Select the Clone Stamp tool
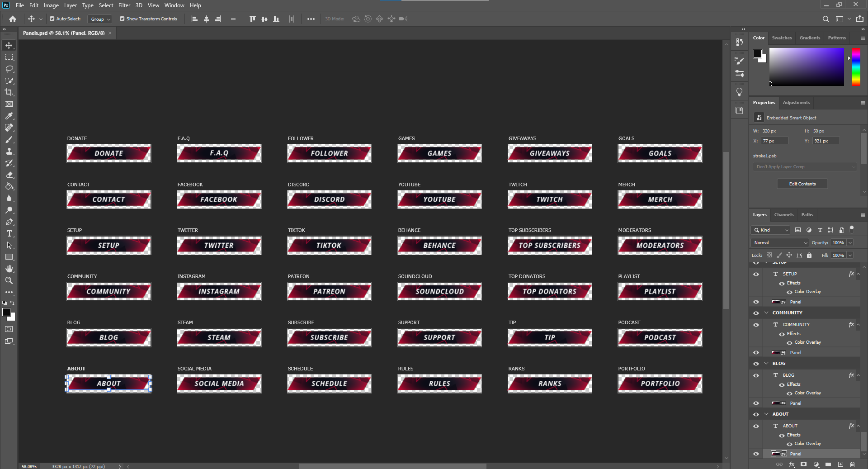Screen dimensions: 868x469 click(9, 151)
